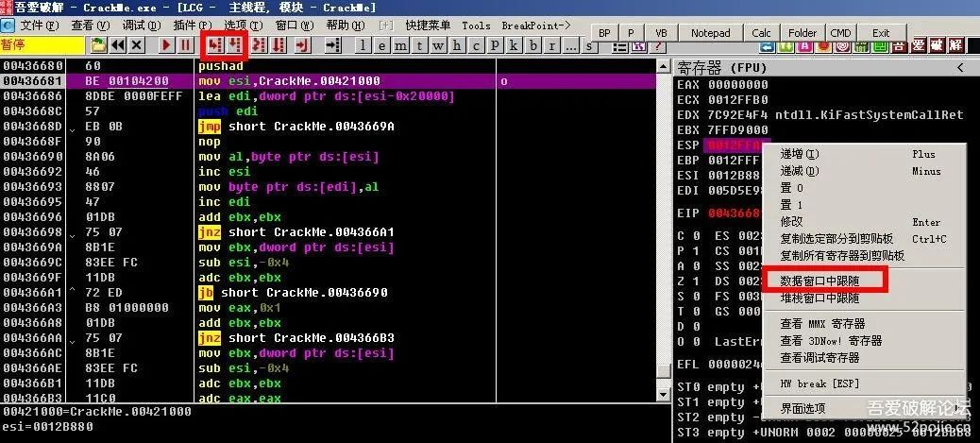This screenshot has width=980, height=443.
Task: Open the 调试(D) menu
Action: [x=142, y=25]
